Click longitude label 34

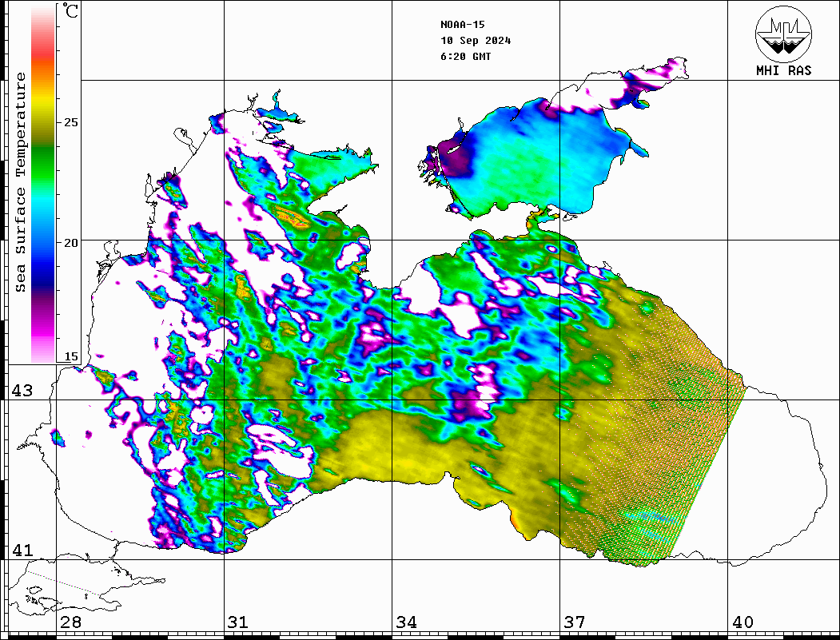point(407,622)
